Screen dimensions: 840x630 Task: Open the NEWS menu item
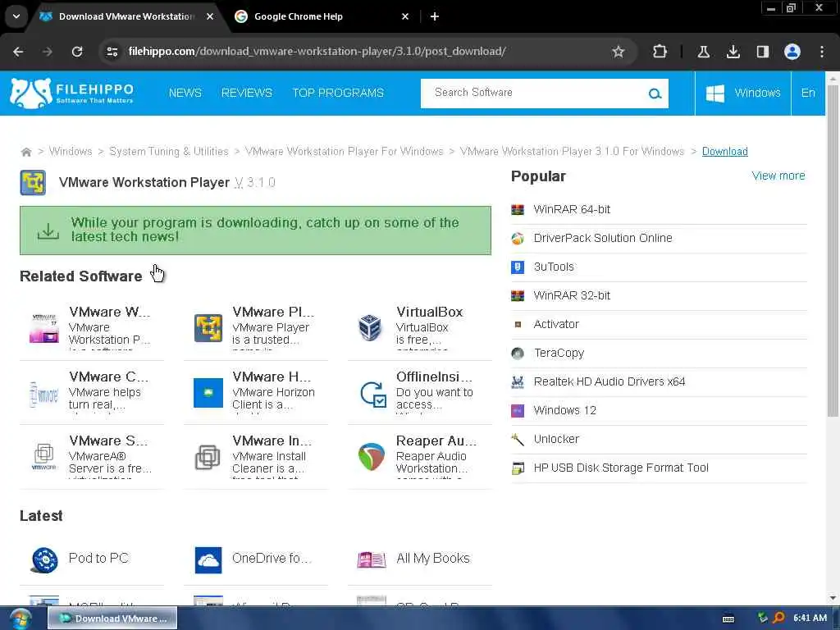coord(185,94)
